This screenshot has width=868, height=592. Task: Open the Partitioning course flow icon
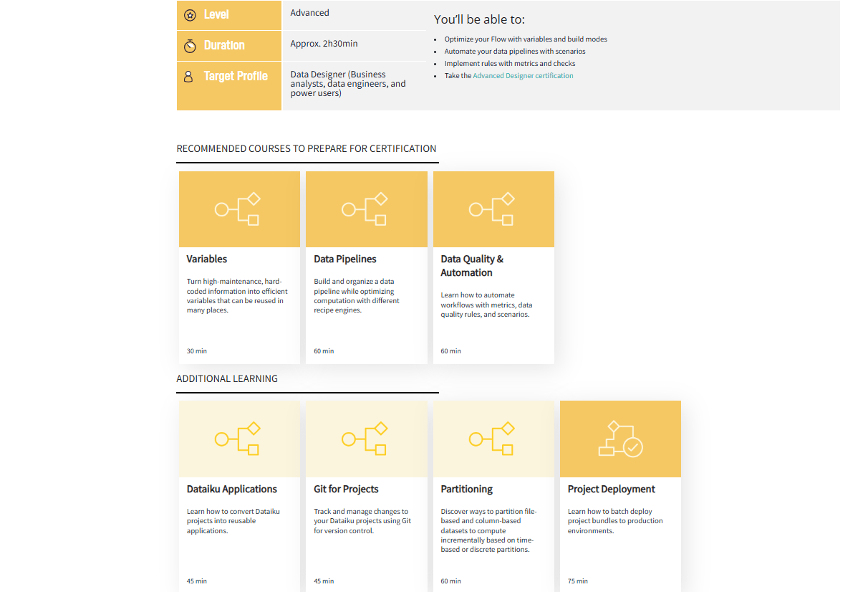[x=492, y=439]
